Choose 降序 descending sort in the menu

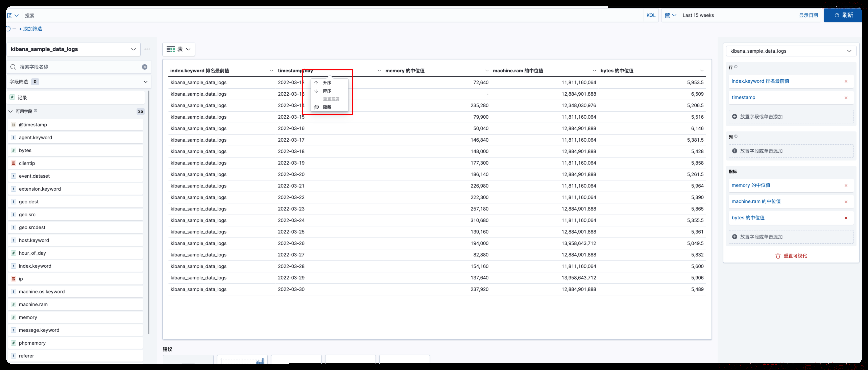(x=329, y=91)
